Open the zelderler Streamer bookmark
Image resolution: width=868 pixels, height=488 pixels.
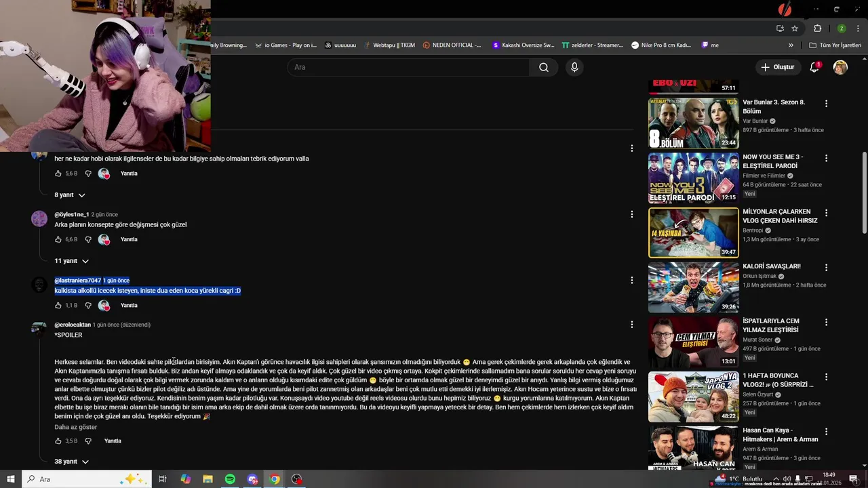click(592, 45)
